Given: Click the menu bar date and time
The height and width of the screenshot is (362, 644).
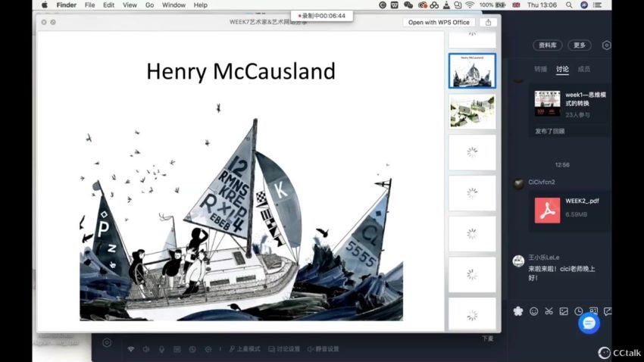Looking at the screenshot, I should (542, 5).
